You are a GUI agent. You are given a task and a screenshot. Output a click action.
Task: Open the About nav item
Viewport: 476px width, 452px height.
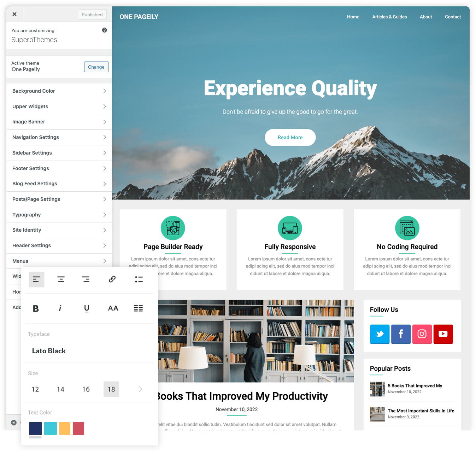[x=426, y=17]
